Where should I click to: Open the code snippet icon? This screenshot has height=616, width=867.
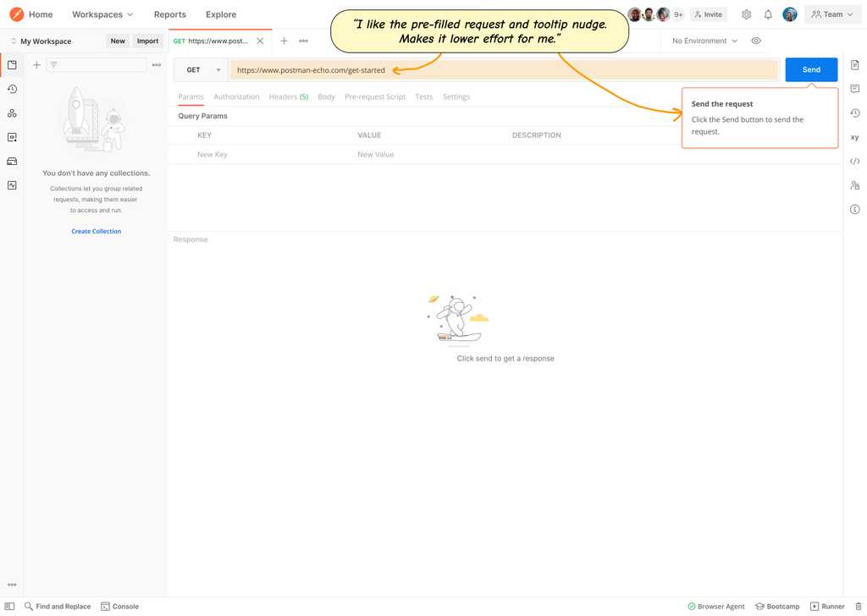click(x=855, y=162)
